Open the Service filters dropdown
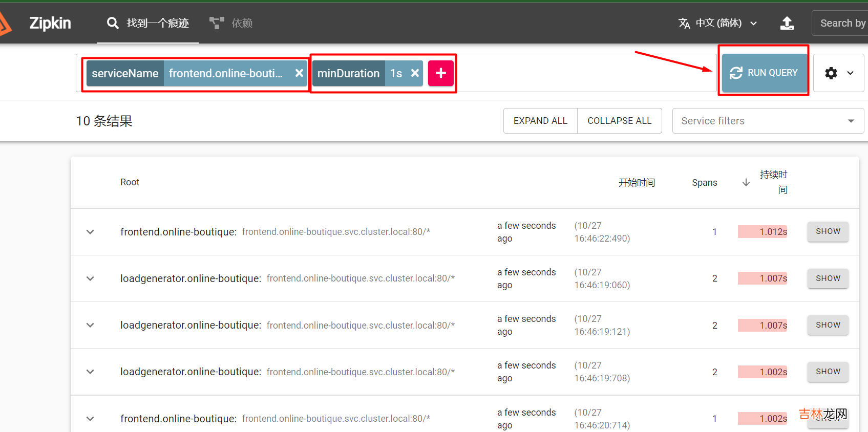868x432 pixels. click(x=767, y=121)
